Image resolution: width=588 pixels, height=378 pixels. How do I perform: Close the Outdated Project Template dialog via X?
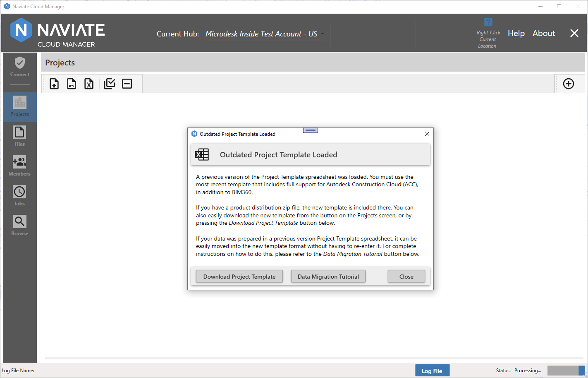[427, 134]
